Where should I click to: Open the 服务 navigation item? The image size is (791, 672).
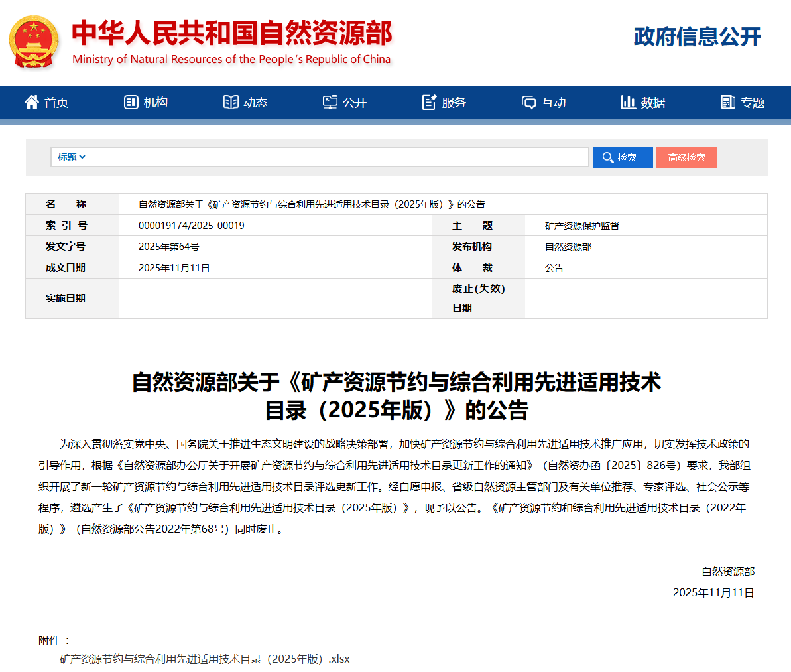444,102
